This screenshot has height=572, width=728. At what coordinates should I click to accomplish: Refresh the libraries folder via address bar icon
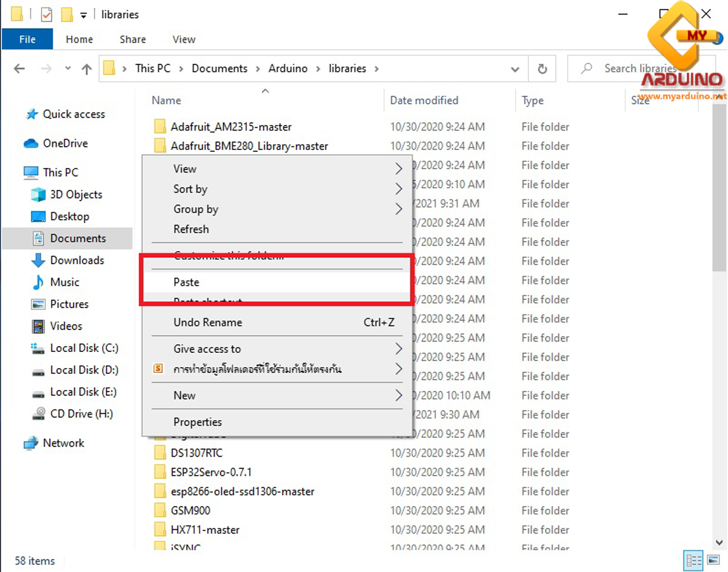pos(542,69)
